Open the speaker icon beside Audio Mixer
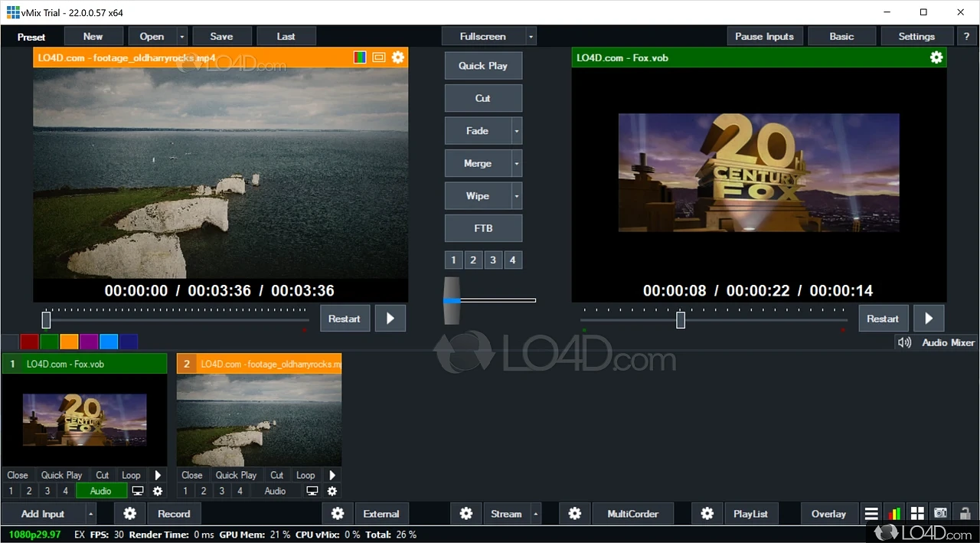980x543 pixels. pos(904,342)
